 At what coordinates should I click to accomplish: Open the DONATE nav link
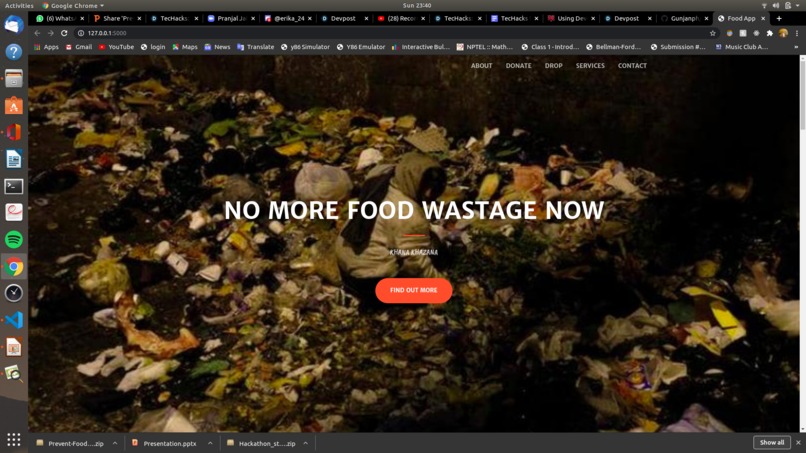coord(518,66)
